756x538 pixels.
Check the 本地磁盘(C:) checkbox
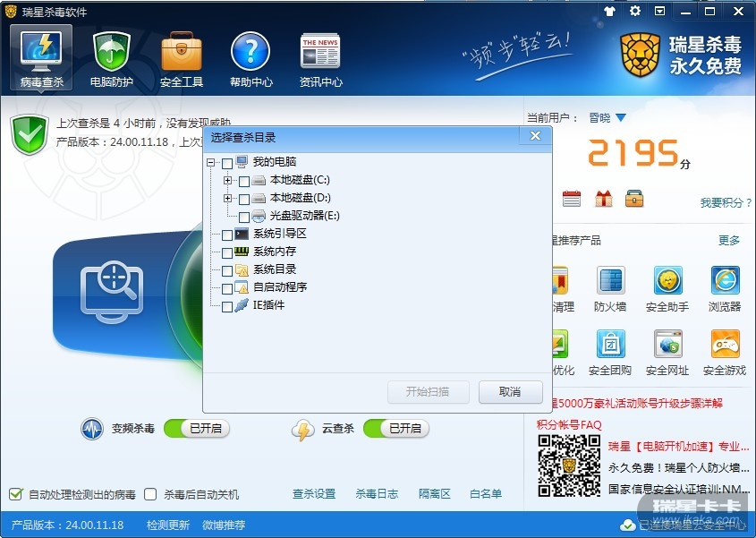[244, 182]
